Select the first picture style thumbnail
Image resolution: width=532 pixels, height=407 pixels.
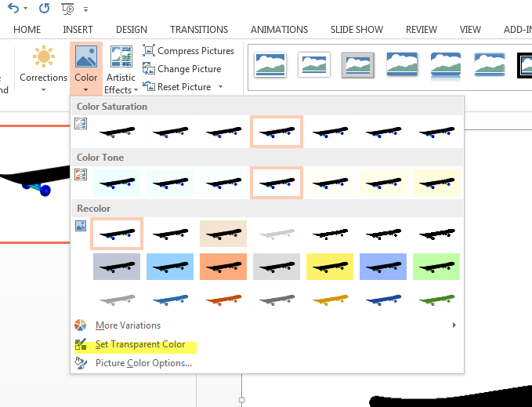tap(270, 64)
